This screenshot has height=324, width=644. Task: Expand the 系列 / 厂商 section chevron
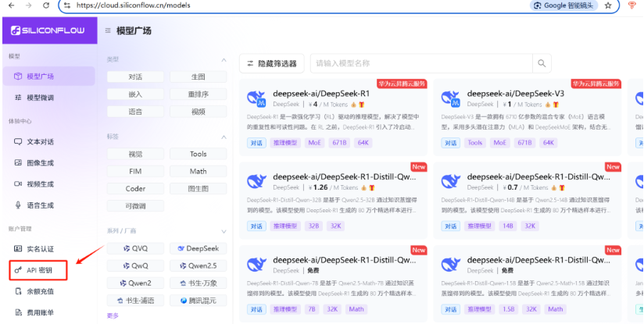point(224,232)
